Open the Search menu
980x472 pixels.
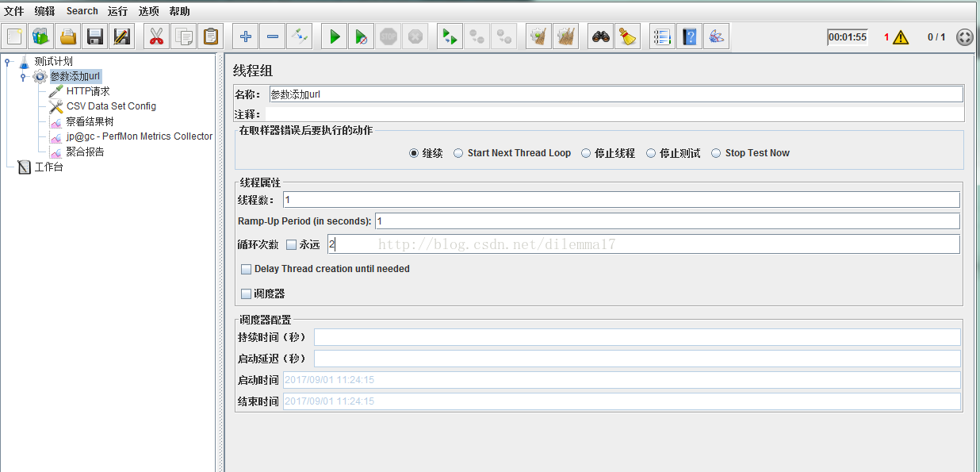tap(82, 11)
